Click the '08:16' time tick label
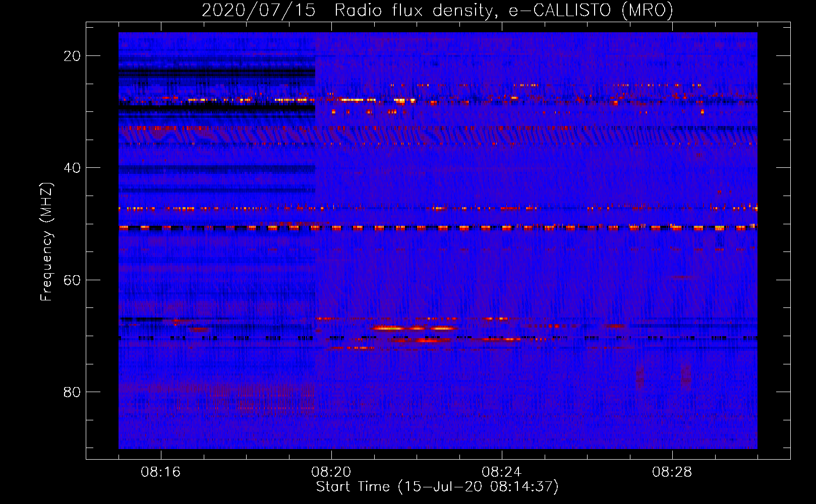 161,472
